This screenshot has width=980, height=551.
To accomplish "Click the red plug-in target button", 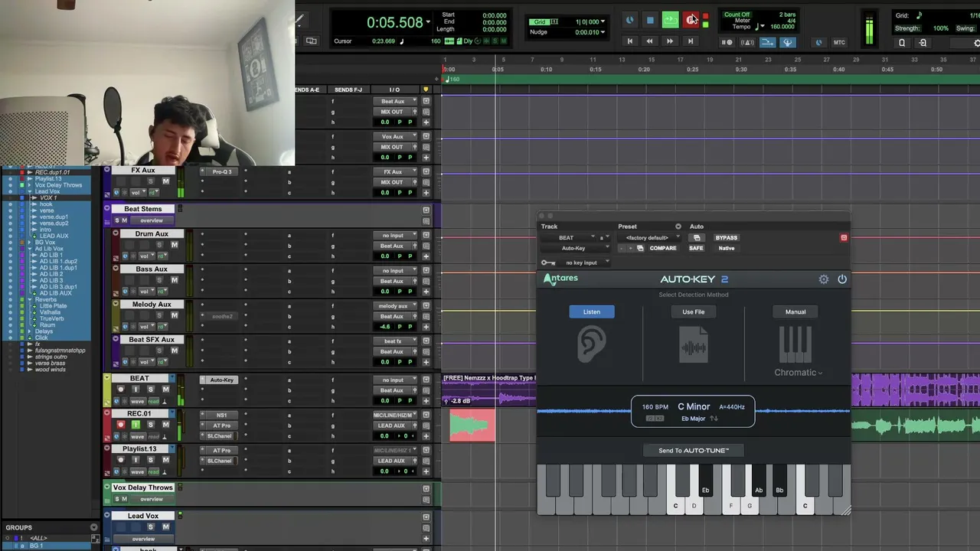I will click(844, 237).
